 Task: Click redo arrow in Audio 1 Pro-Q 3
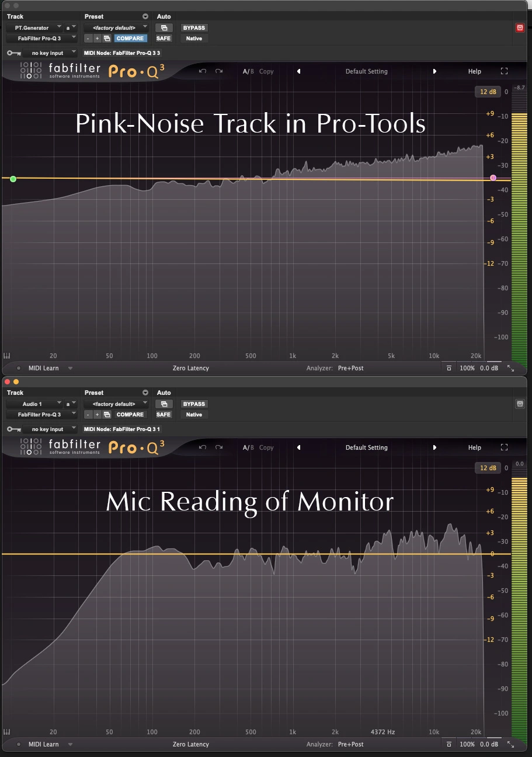pyautogui.click(x=219, y=447)
